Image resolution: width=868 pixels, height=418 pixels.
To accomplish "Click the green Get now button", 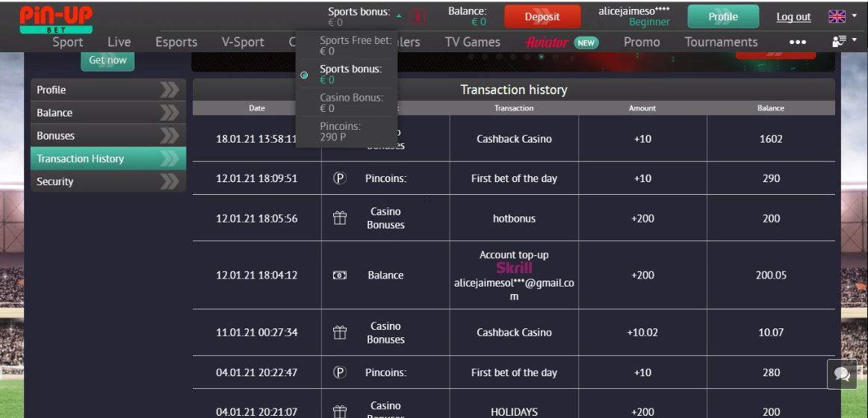I will (x=108, y=60).
